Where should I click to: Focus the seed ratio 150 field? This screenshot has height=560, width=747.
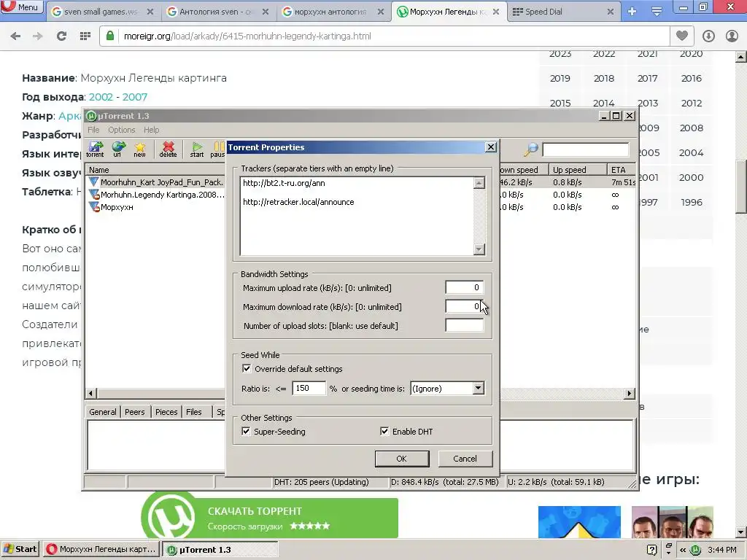(309, 388)
